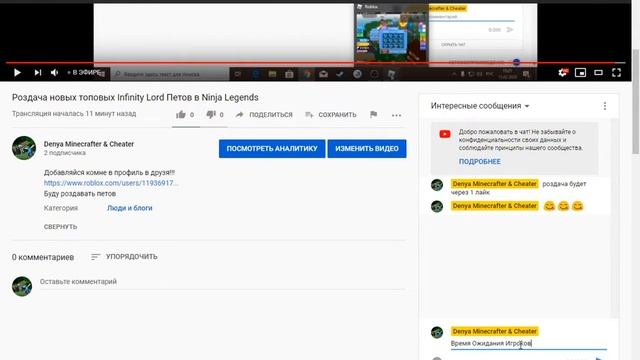Click the 2 подписчика subscriber count
Viewport: 640px width, 360px height.
point(64,153)
